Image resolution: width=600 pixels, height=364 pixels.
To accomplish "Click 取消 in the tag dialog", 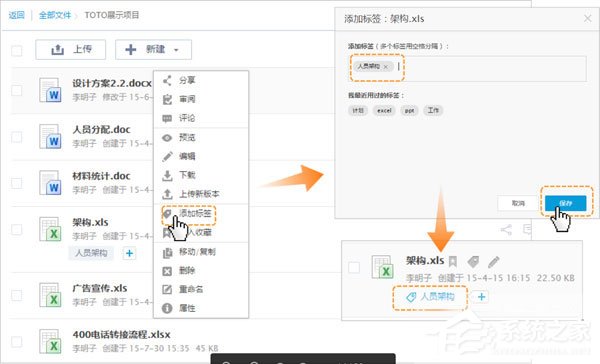I will [518, 203].
